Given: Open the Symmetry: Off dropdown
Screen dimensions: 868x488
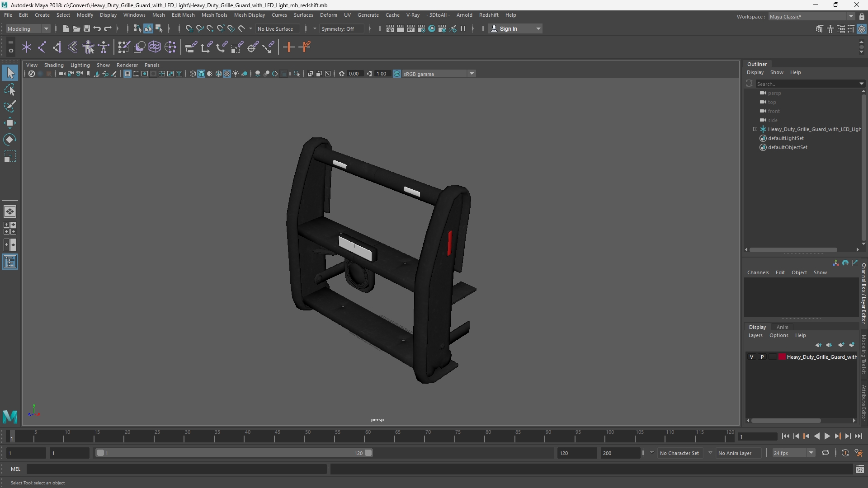Looking at the screenshot, I should (x=342, y=29).
